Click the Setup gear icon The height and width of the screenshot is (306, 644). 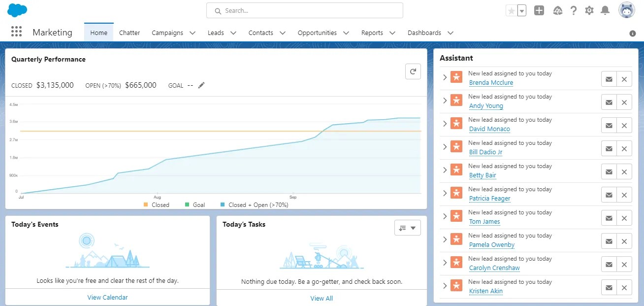[x=589, y=10]
